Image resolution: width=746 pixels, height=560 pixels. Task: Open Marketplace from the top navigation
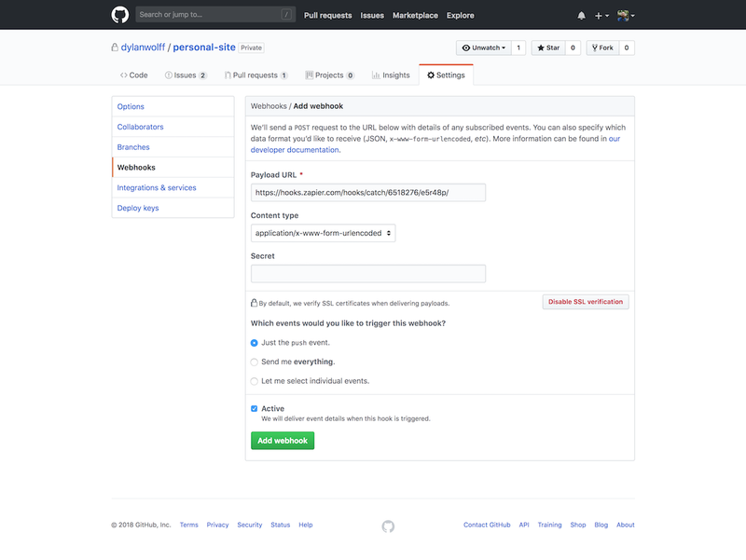point(415,15)
